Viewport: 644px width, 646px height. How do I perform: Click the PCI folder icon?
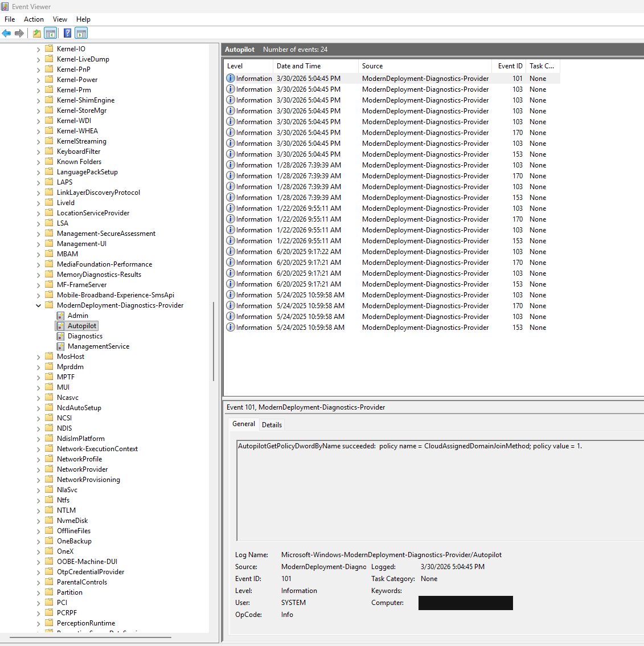click(49, 602)
